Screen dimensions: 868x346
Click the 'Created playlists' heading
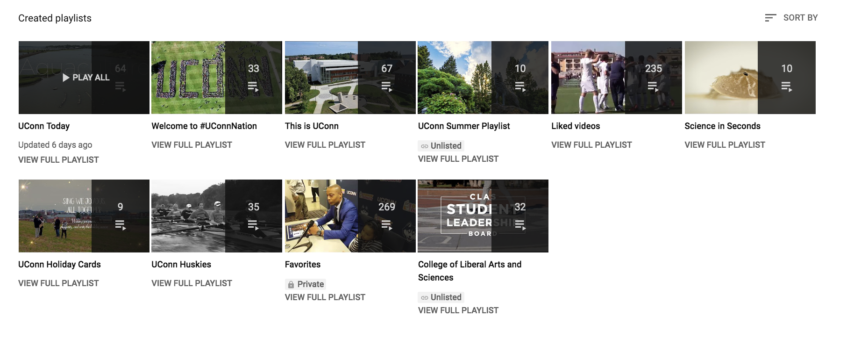pos(55,18)
